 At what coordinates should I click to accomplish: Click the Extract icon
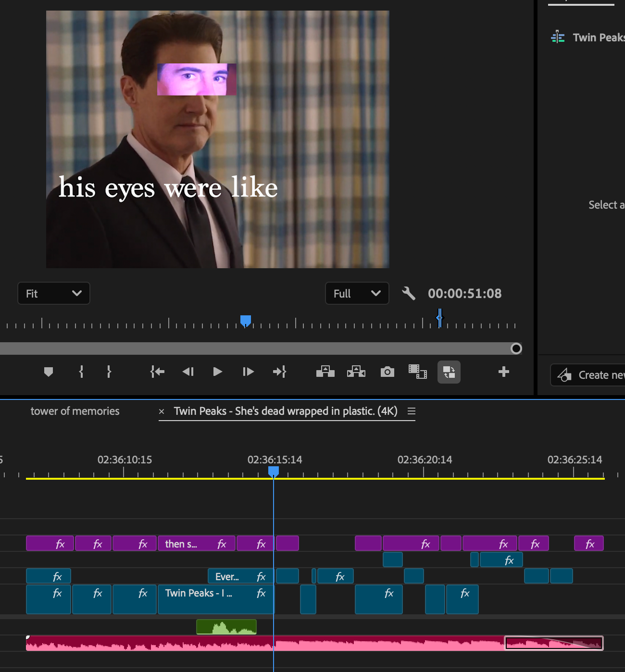tap(356, 372)
